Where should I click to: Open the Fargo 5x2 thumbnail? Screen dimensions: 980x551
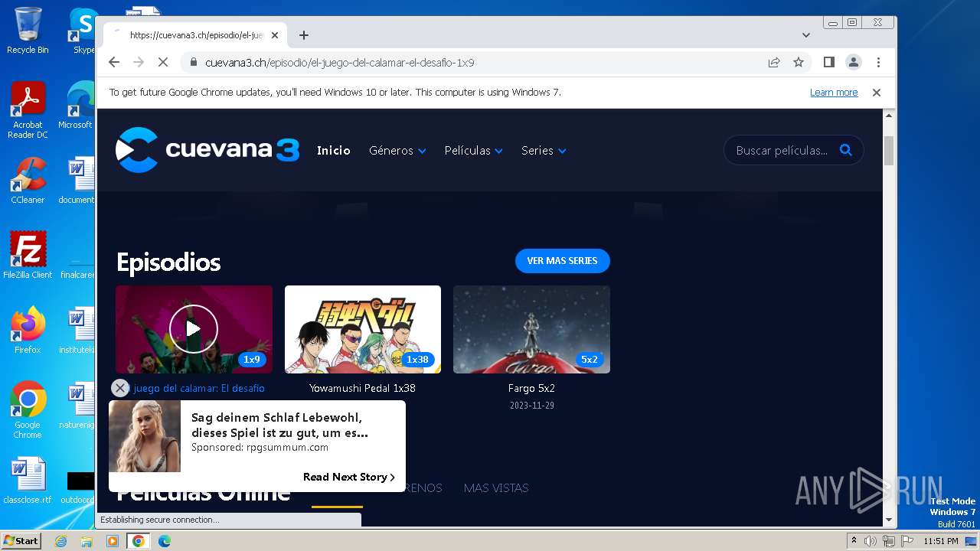[531, 330]
